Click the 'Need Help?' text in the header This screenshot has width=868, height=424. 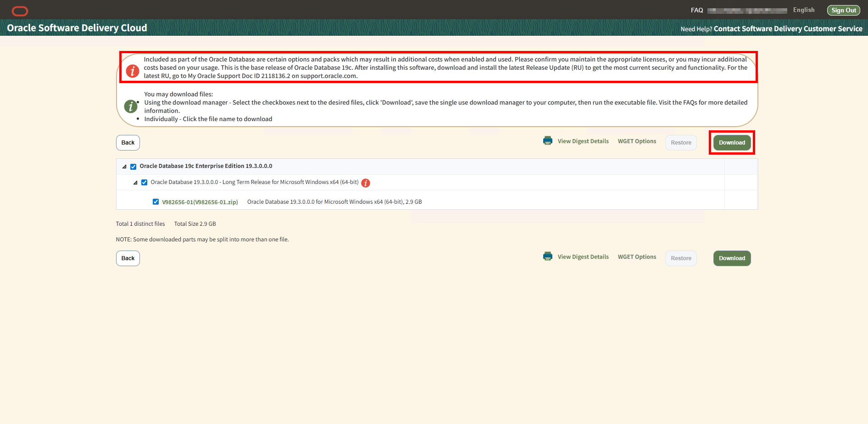coord(696,29)
